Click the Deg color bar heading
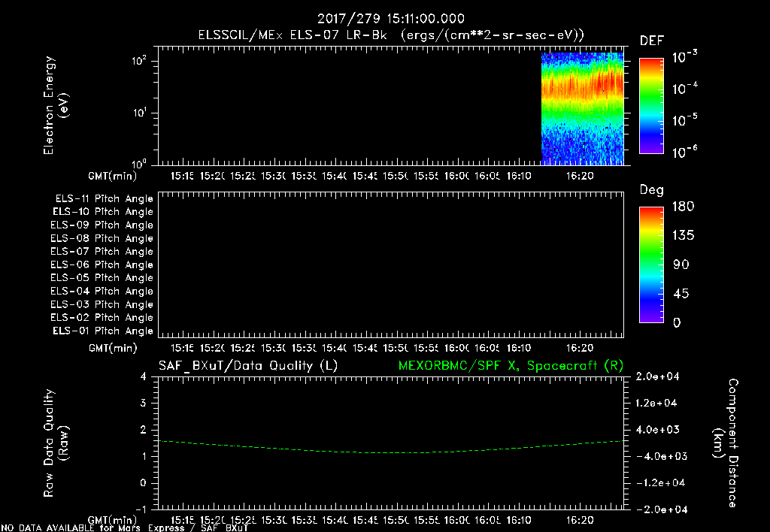Viewport: 770px width, 532px height. [652, 190]
